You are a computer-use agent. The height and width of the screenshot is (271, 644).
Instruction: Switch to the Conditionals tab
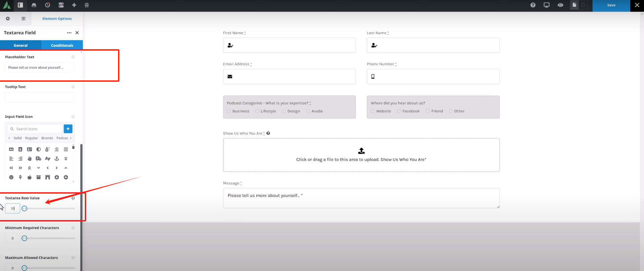(x=62, y=45)
